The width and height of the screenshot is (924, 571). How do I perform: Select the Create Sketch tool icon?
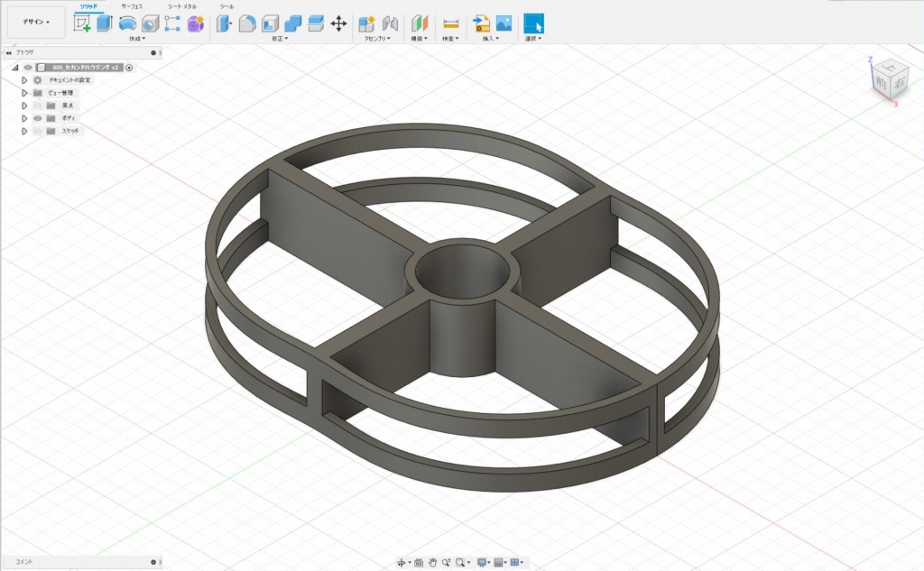tap(82, 23)
